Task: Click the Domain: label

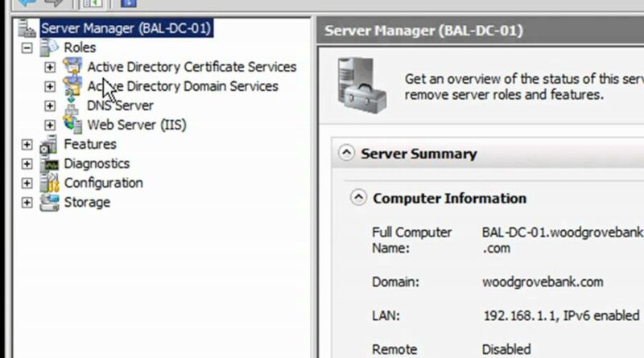Action: pyautogui.click(x=395, y=282)
